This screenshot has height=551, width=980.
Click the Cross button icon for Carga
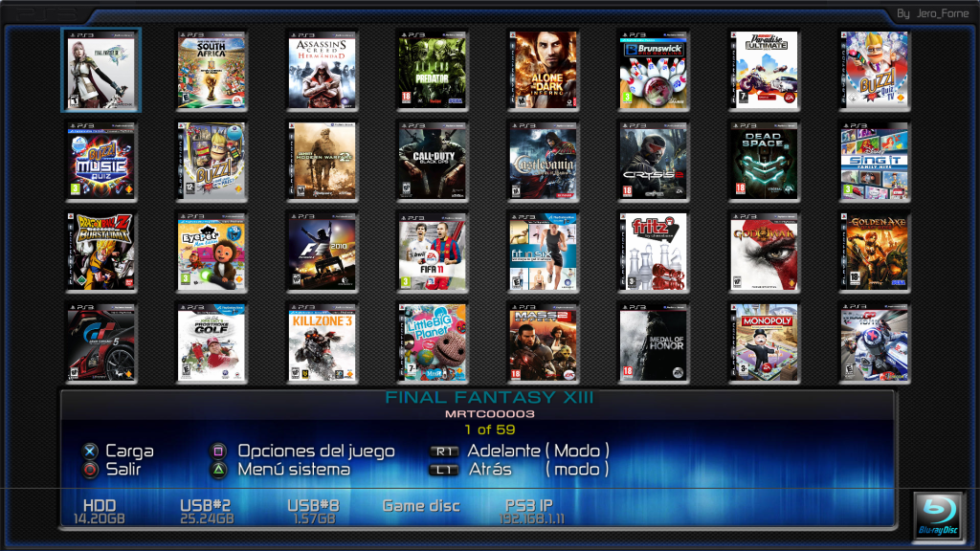[91, 452]
